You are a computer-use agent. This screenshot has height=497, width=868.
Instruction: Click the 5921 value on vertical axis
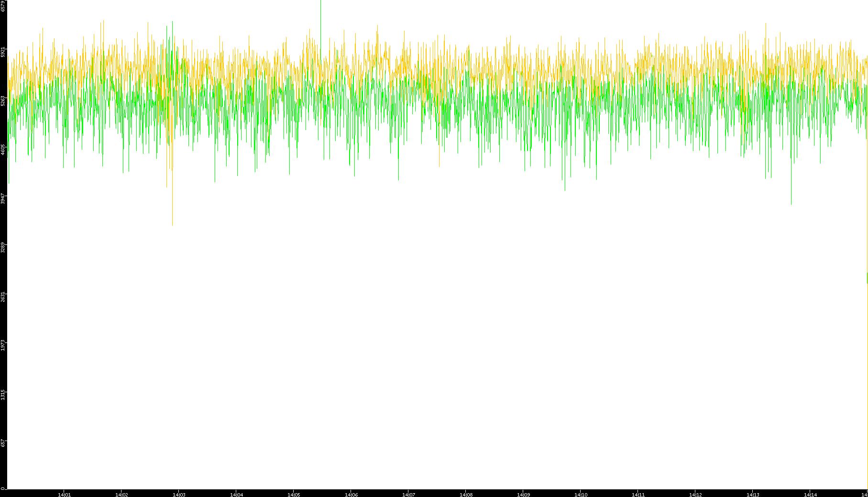coord(3,52)
